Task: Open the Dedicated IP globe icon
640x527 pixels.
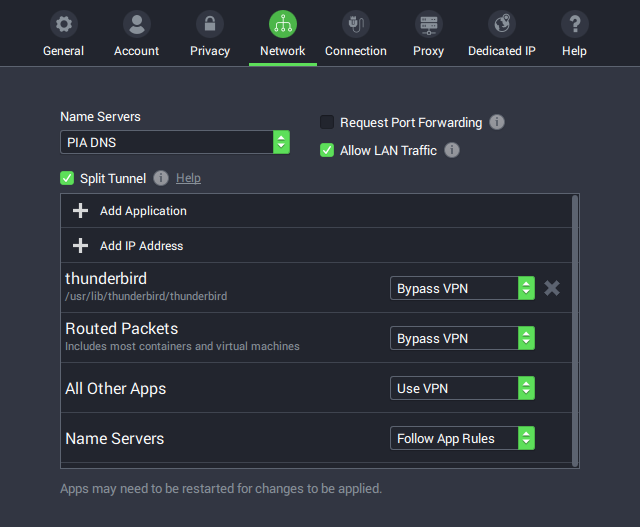Action: (502, 24)
